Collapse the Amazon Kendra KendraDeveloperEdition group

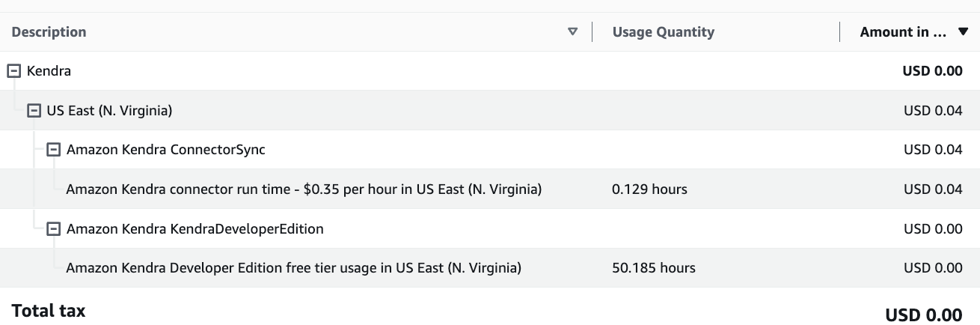[x=53, y=228]
